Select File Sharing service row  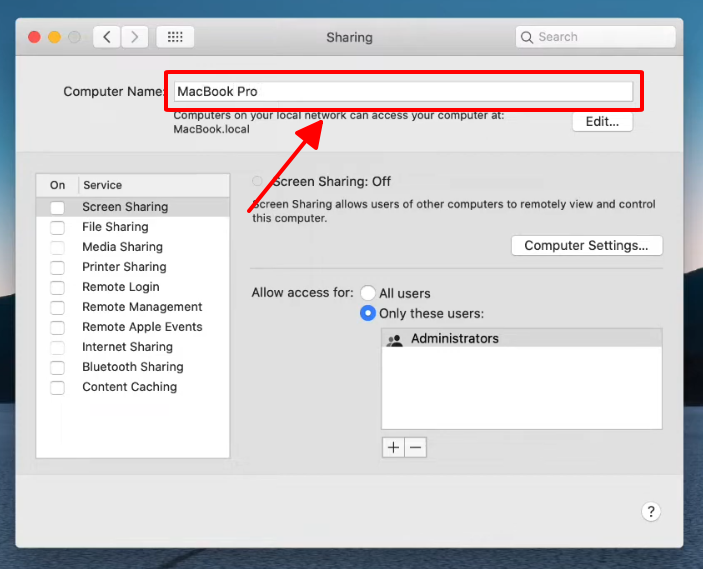(133, 227)
